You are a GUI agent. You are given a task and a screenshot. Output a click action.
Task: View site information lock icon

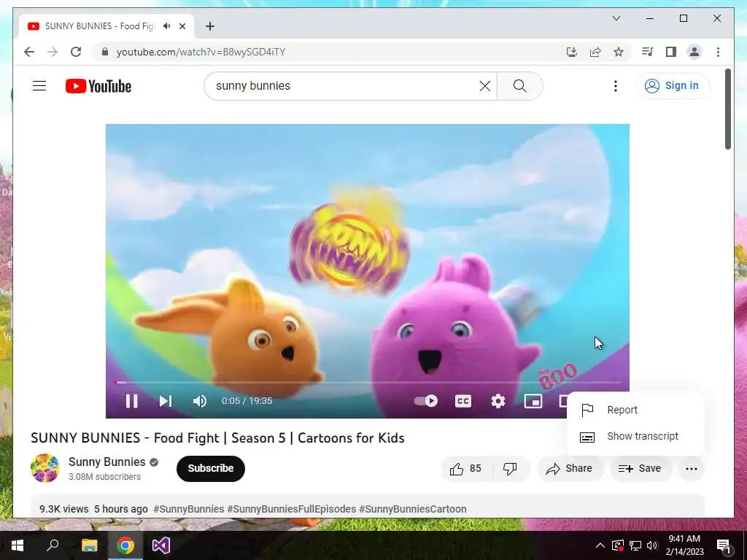tap(105, 52)
